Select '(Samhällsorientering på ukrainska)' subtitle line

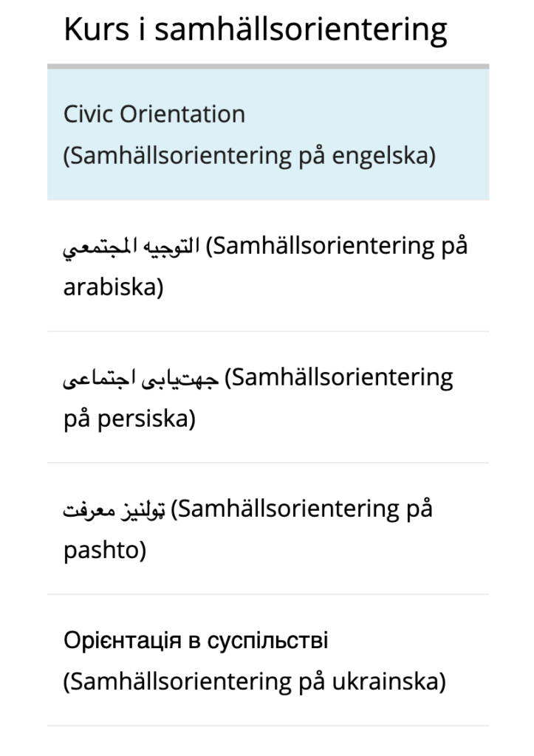[x=254, y=681]
